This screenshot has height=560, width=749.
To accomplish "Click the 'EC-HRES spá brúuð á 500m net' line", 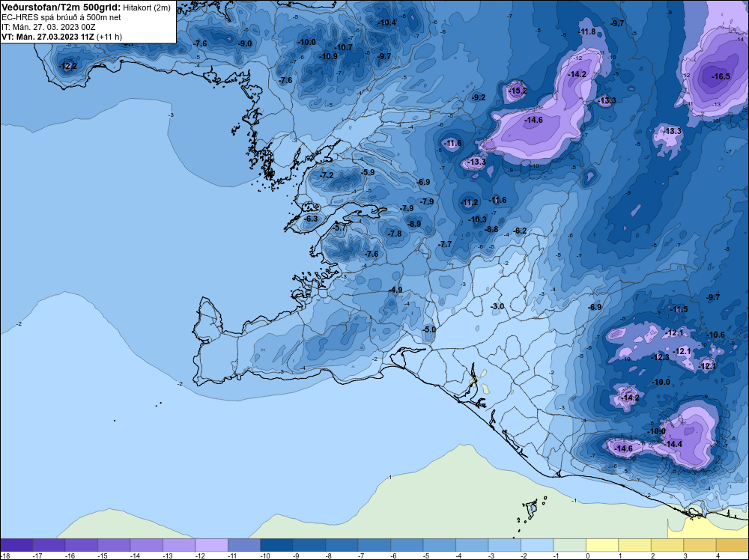I will pyautogui.click(x=61, y=17).
